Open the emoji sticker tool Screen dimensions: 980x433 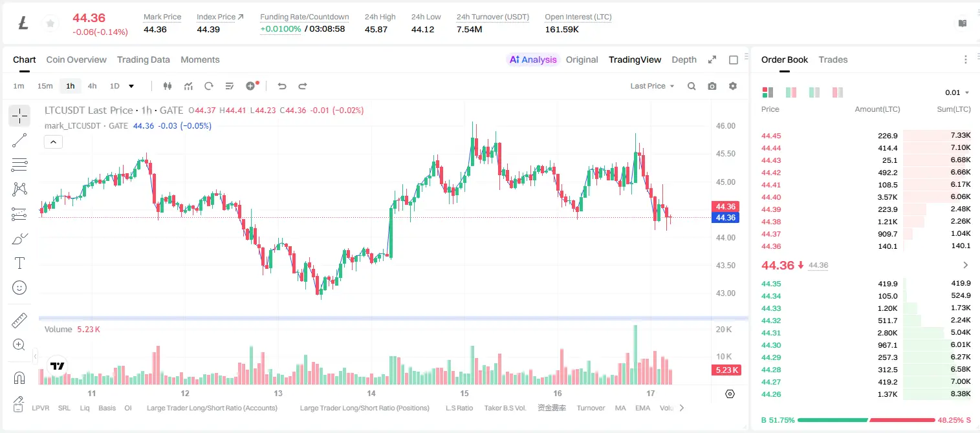[19, 288]
